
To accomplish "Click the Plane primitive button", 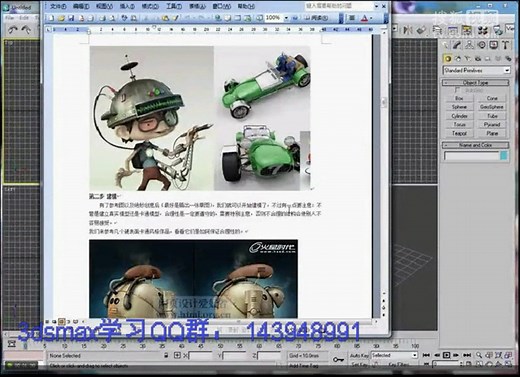I will 492,133.
